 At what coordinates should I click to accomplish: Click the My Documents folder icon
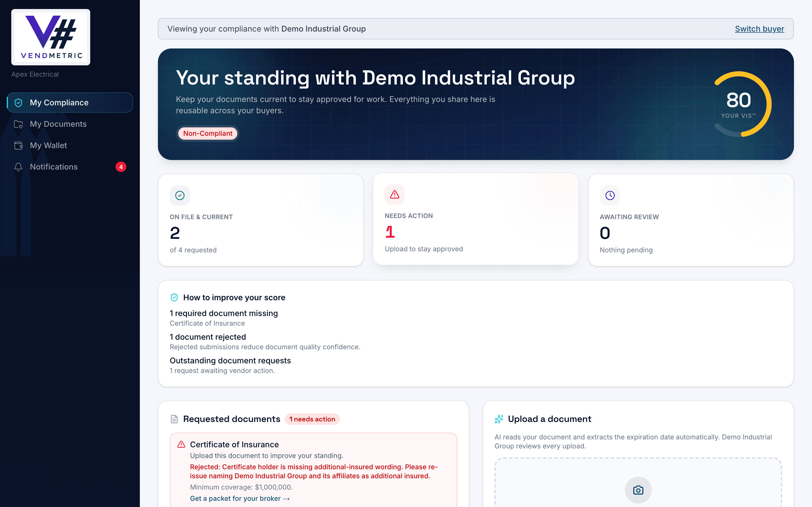(x=18, y=124)
